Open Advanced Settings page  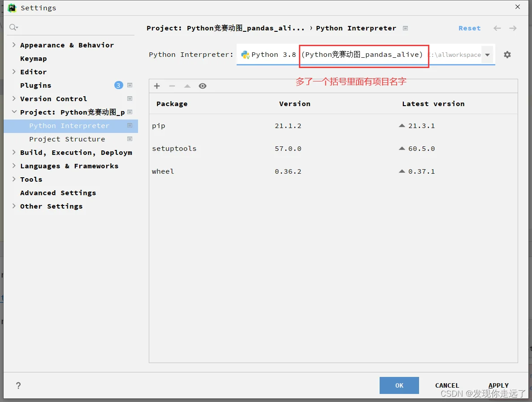point(58,193)
